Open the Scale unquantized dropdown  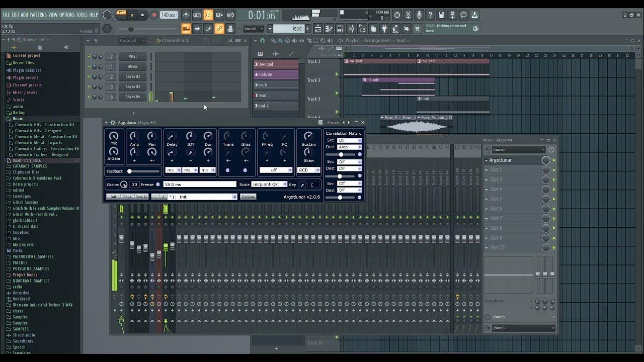click(x=269, y=185)
